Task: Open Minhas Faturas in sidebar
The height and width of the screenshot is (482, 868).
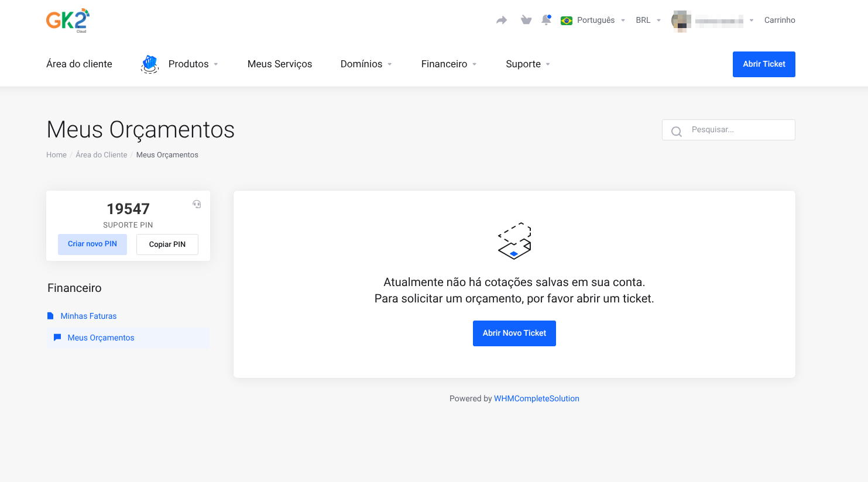Action: point(88,316)
